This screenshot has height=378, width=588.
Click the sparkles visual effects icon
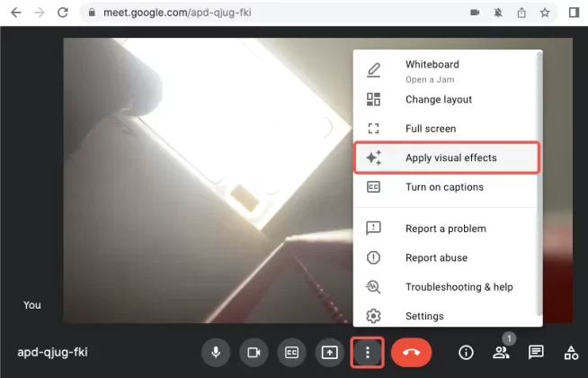[373, 157]
